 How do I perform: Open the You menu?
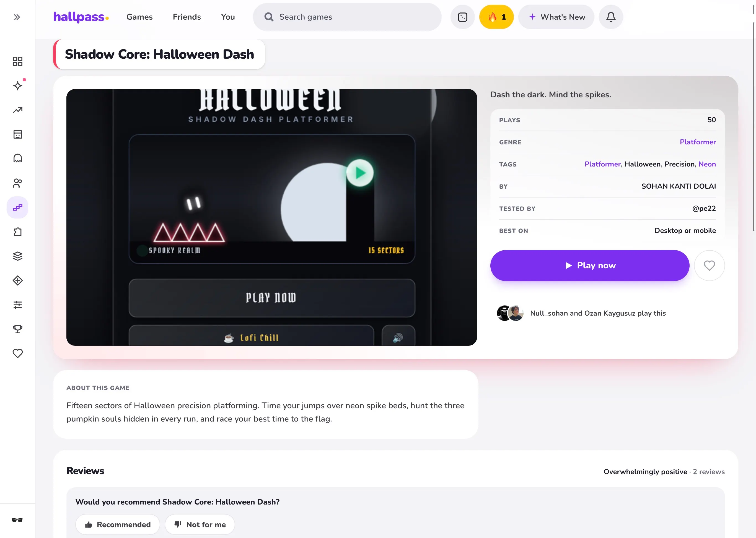(x=228, y=17)
